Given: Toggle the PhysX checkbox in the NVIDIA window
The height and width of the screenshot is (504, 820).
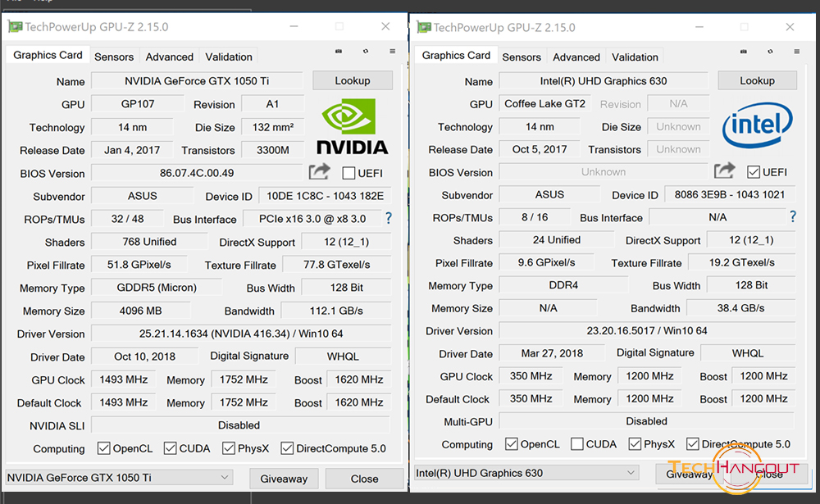Looking at the screenshot, I should click(229, 448).
